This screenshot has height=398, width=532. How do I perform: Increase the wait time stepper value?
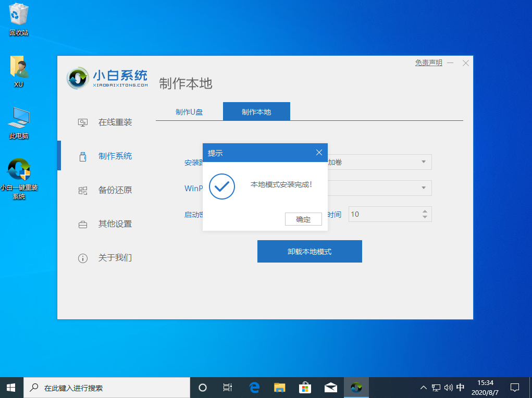[x=425, y=211]
